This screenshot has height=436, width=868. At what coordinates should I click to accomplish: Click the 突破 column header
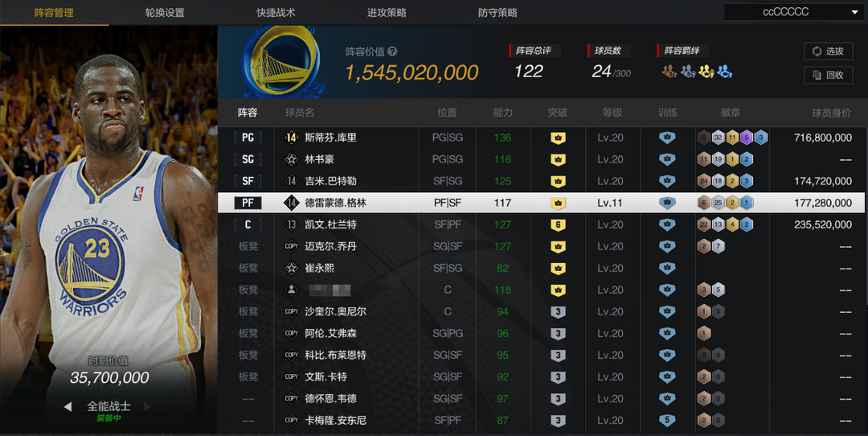[x=558, y=113]
